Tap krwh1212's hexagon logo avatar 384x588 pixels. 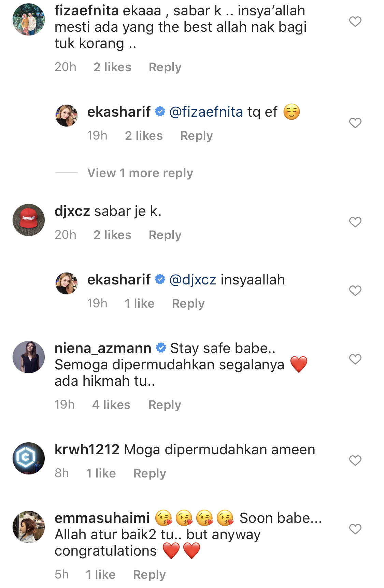point(29,458)
